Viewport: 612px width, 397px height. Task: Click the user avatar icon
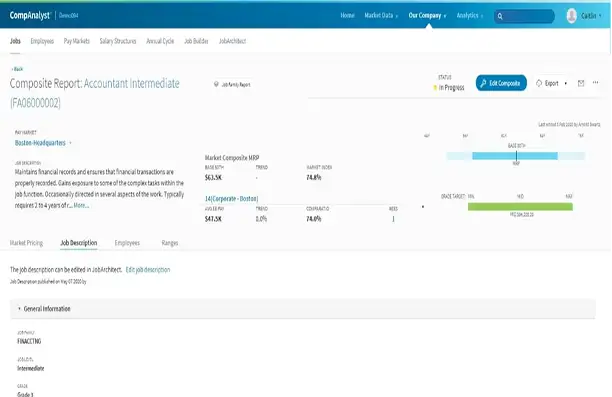coord(571,16)
